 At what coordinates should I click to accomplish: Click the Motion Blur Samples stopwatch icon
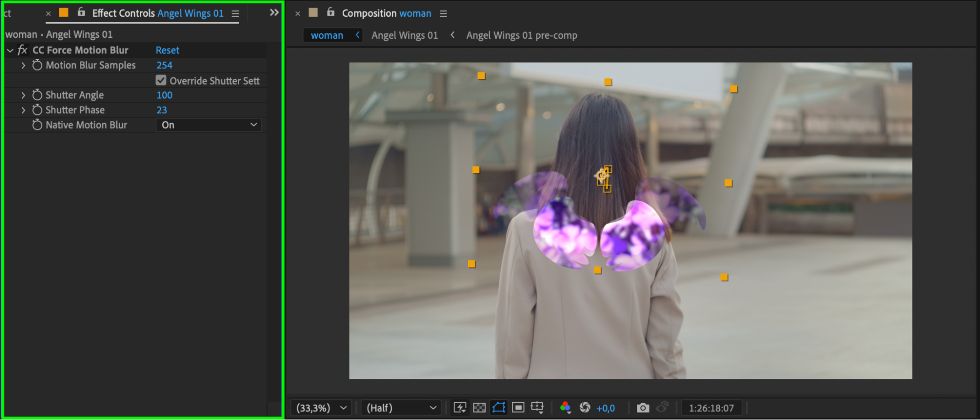coord(37,65)
